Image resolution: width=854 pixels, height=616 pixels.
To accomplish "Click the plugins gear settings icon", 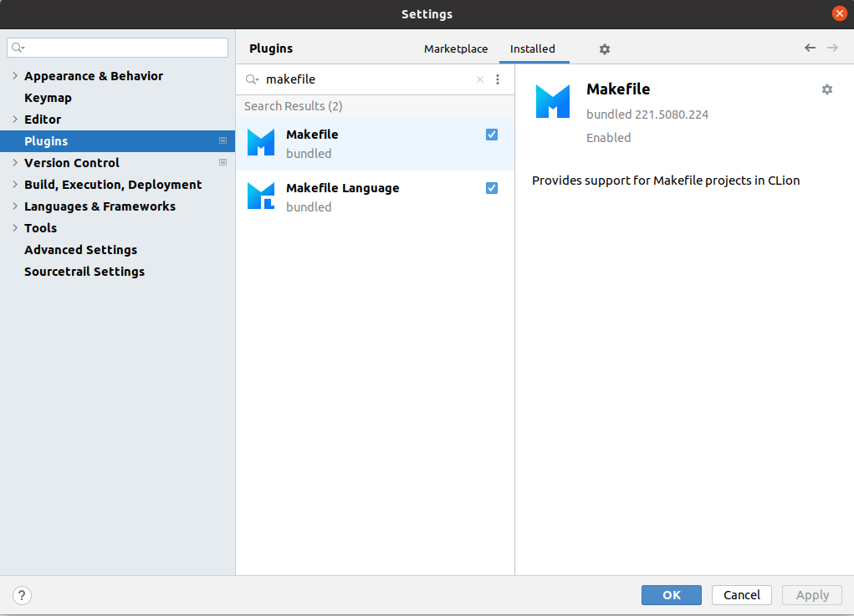I will tap(605, 49).
